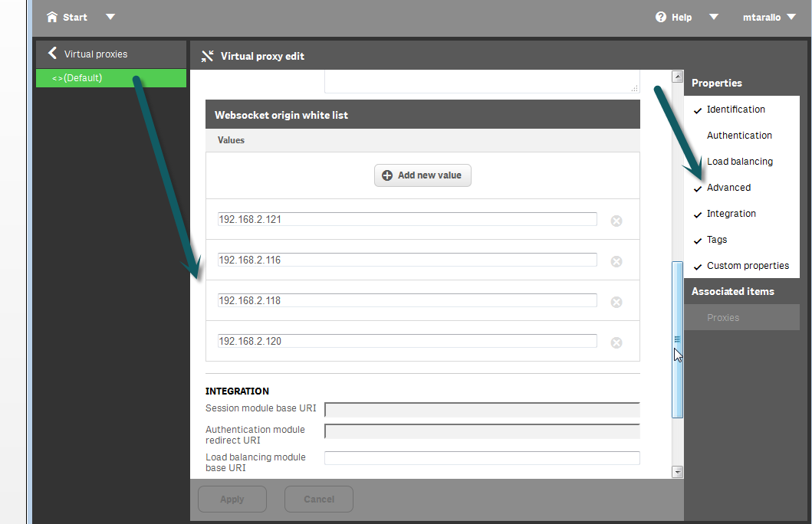Click the INTEGRATION section heading

click(x=237, y=391)
